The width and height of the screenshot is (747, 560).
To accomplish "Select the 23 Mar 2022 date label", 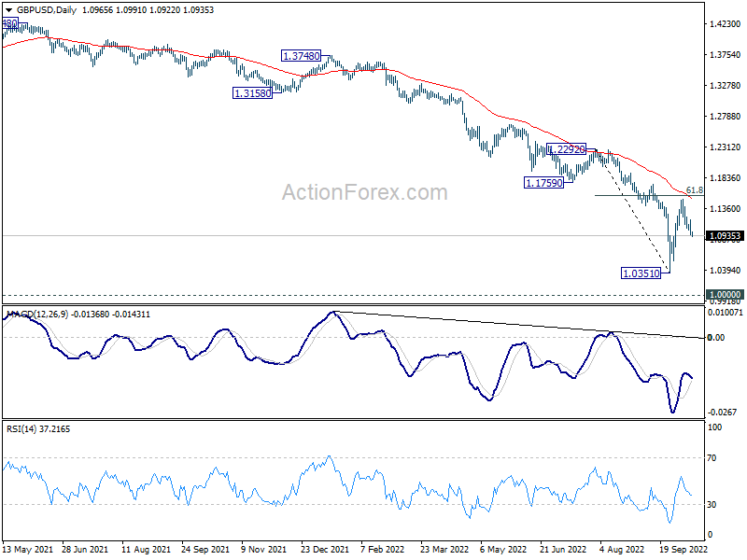I will click(x=444, y=550).
